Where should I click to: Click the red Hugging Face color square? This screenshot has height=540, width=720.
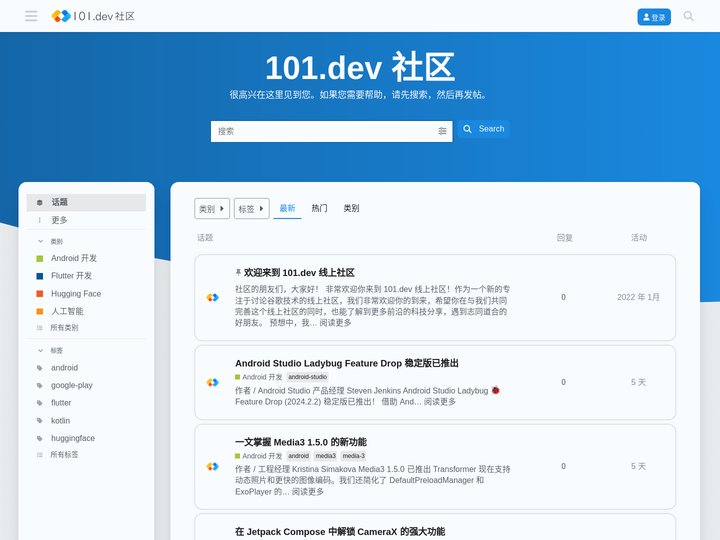click(39, 293)
